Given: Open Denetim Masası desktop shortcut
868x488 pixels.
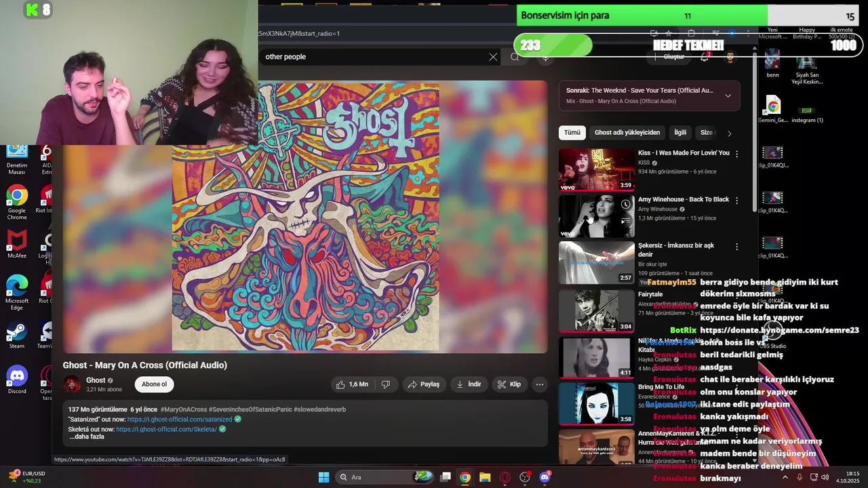Looking at the screenshot, I should [17, 160].
